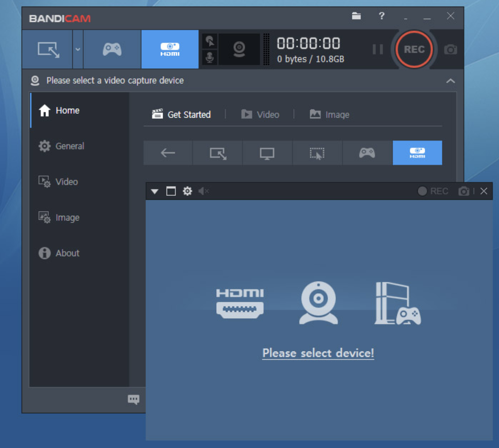Image resolution: width=499 pixels, height=448 pixels.
Task: Click the large HDMI connector icon
Action: coord(240,303)
